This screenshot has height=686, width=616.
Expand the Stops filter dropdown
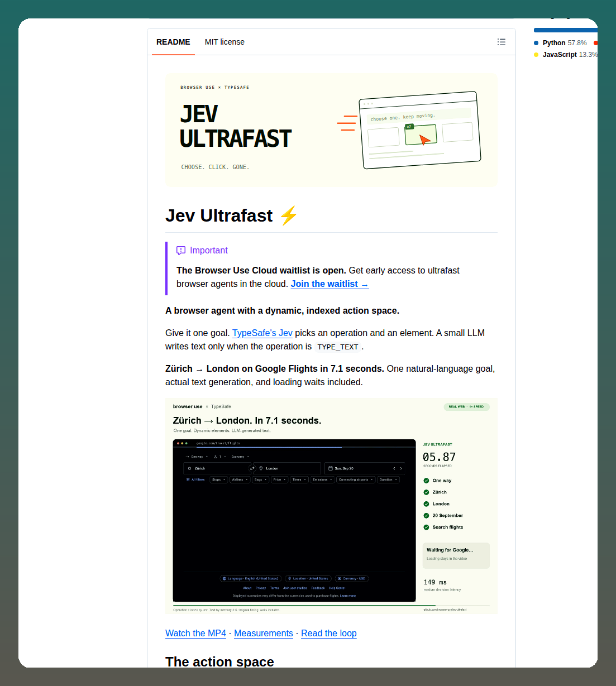point(218,479)
